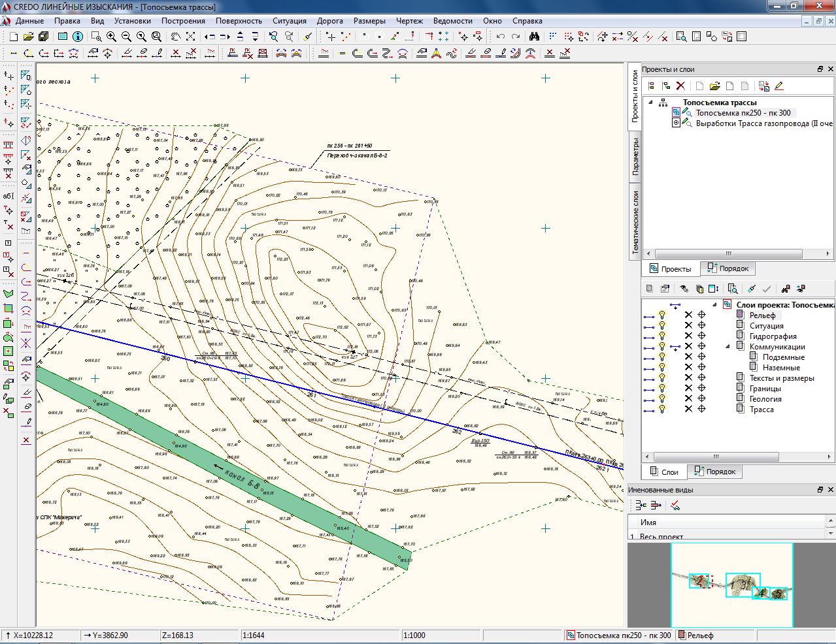This screenshot has height=644, width=836.
Task: Open the Построения menu
Action: click(x=183, y=21)
